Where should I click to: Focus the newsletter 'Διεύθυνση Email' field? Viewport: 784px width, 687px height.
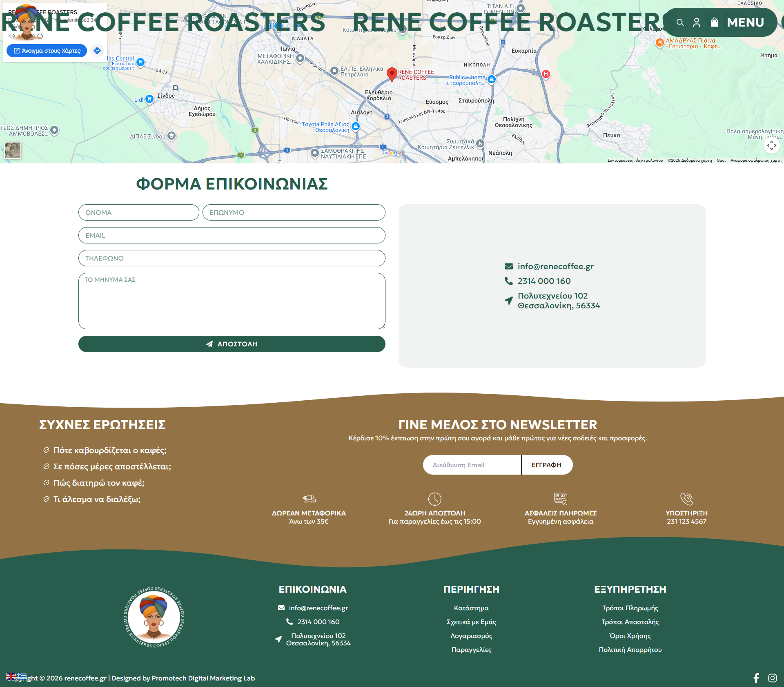(x=472, y=465)
